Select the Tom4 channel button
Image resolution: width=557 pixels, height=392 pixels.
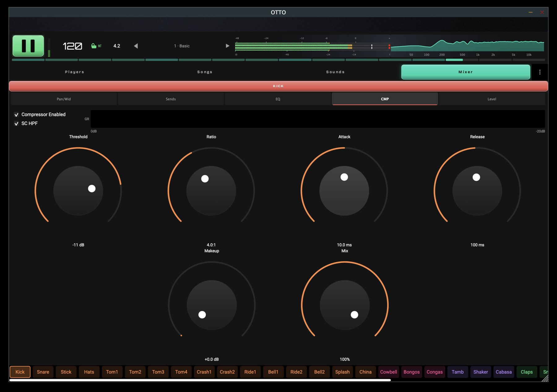181,372
